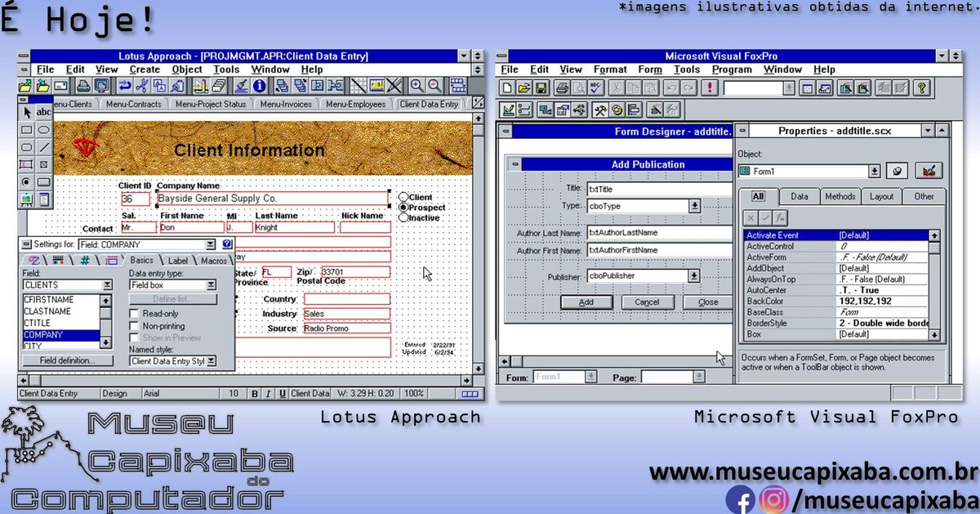Open the cboType combo box arrow
This screenshot has width=980, height=514.
(694, 206)
